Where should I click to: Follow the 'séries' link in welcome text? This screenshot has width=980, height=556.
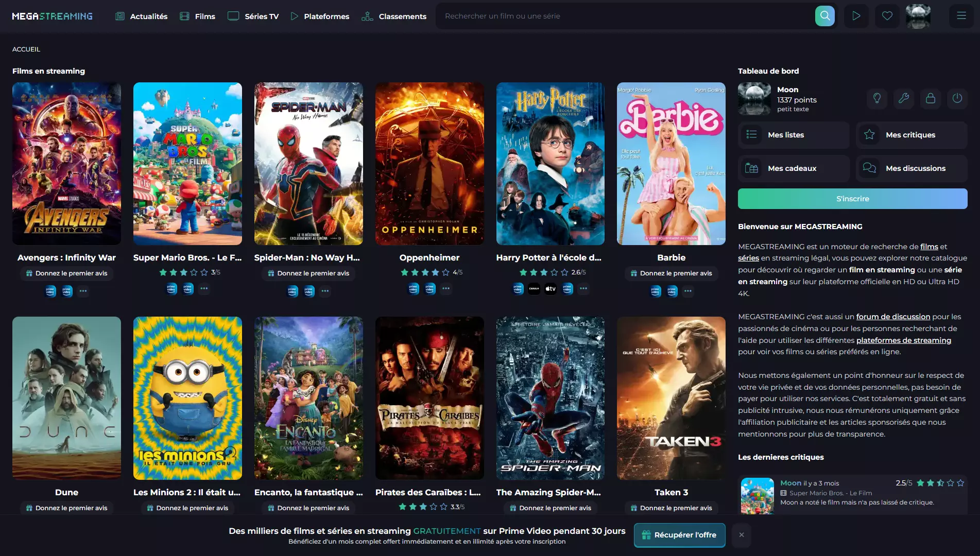point(748,258)
